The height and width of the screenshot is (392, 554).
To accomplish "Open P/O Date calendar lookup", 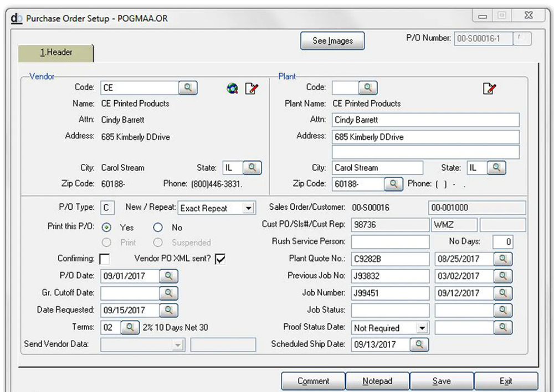I will coord(168,276).
